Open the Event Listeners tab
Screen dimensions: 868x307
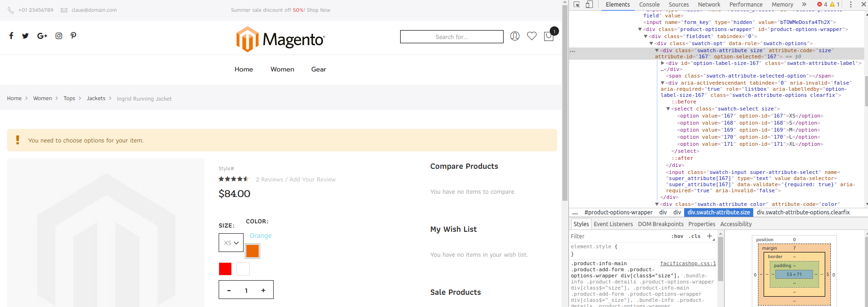coord(613,224)
